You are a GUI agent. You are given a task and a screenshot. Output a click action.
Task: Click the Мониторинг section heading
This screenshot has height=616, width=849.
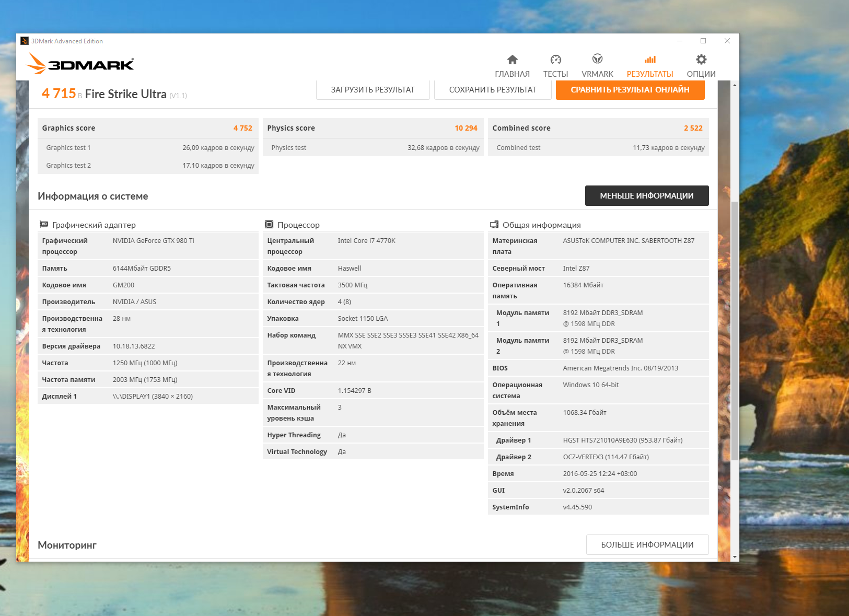coord(67,545)
